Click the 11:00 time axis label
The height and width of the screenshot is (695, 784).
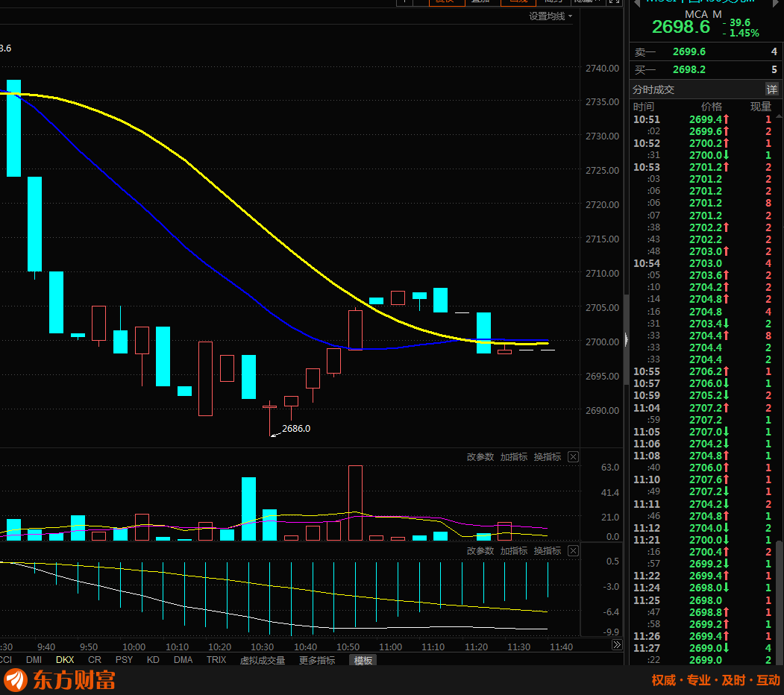click(x=390, y=647)
